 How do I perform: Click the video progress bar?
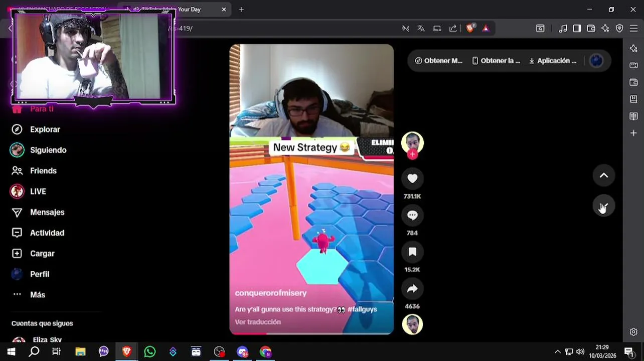[x=311, y=333]
